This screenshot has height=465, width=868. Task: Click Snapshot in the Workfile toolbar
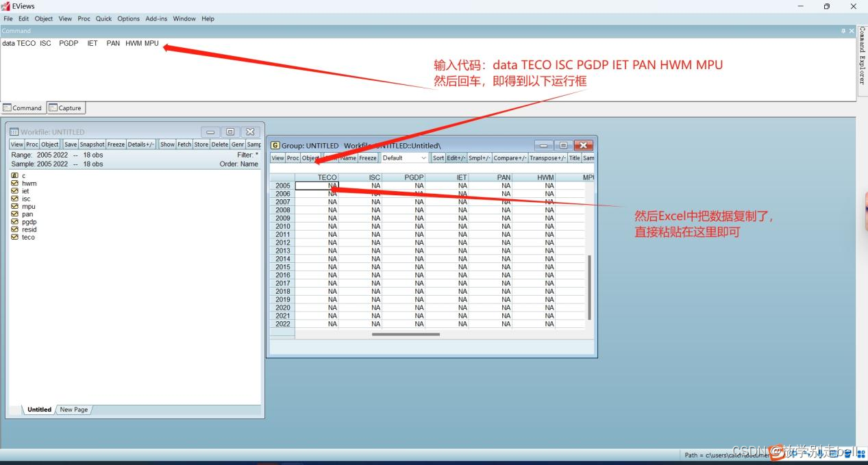pos(92,144)
